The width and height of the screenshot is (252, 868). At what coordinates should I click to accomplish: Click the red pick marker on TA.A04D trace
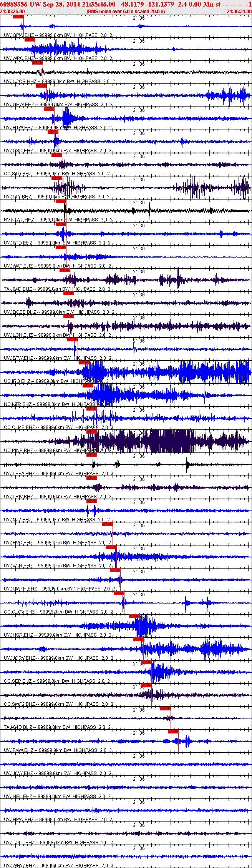tap(165, 708)
